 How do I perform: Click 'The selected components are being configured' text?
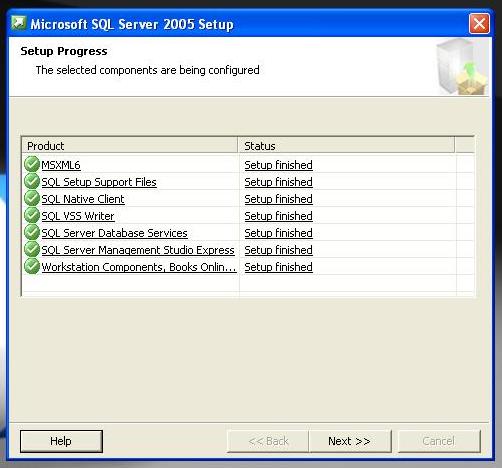[x=147, y=70]
